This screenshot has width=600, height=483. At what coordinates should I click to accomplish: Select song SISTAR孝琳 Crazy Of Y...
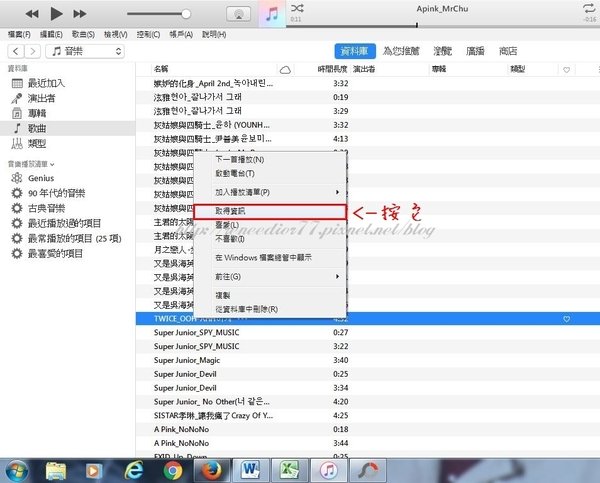(368, 415)
